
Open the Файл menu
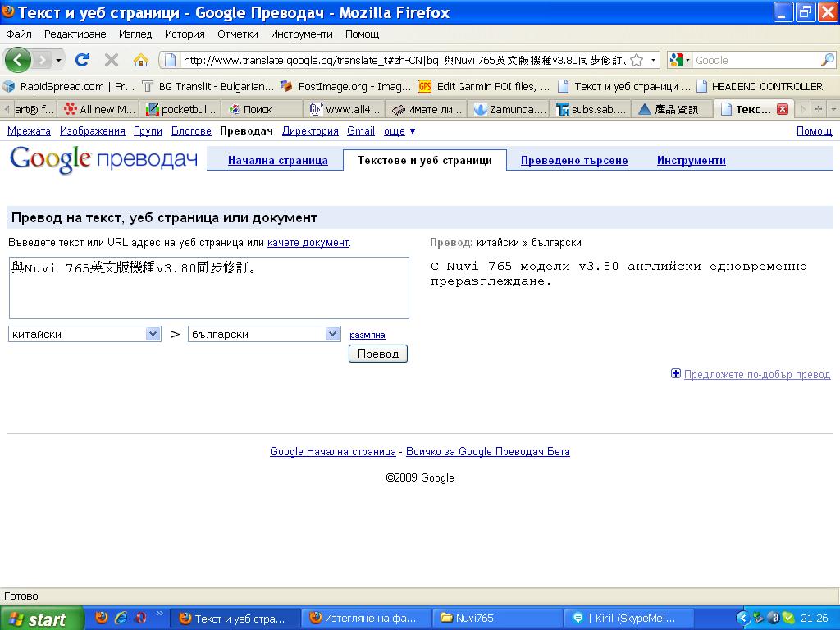[19, 34]
